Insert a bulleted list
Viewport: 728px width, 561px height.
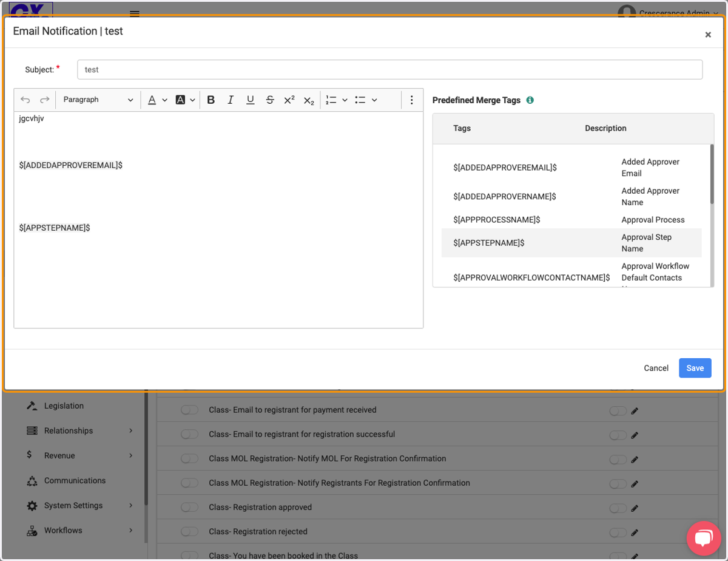(x=360, y=100)
